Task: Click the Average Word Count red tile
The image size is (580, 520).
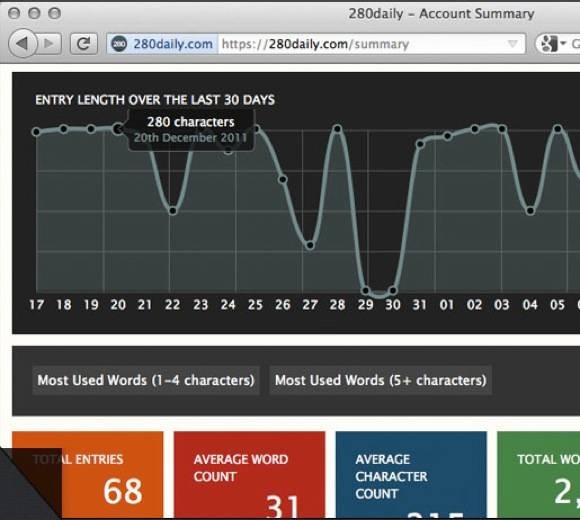Action: 249,475
